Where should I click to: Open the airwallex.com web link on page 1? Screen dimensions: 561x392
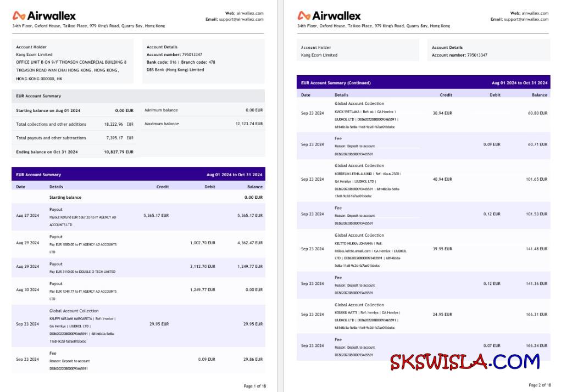(253, 13)
